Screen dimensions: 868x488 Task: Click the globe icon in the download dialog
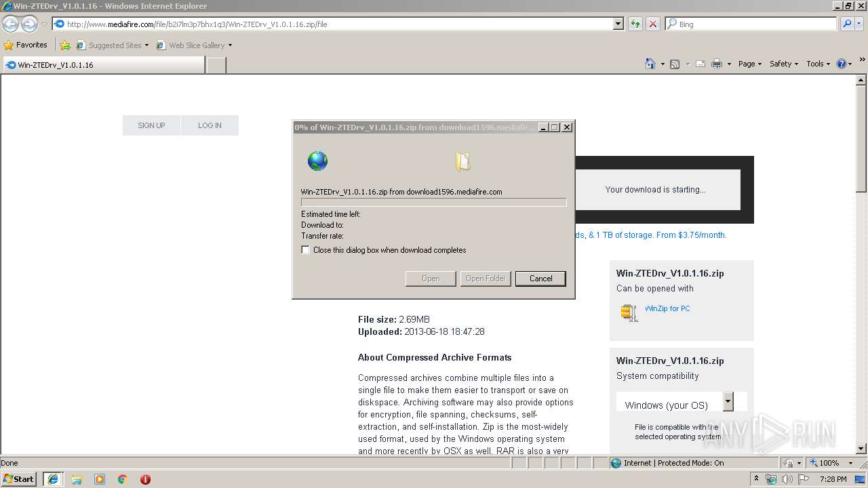click(x=317, y=161)
